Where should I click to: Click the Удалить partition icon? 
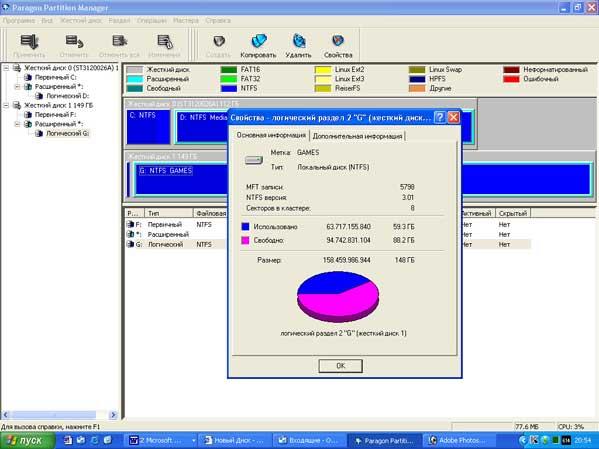[299, 41]
